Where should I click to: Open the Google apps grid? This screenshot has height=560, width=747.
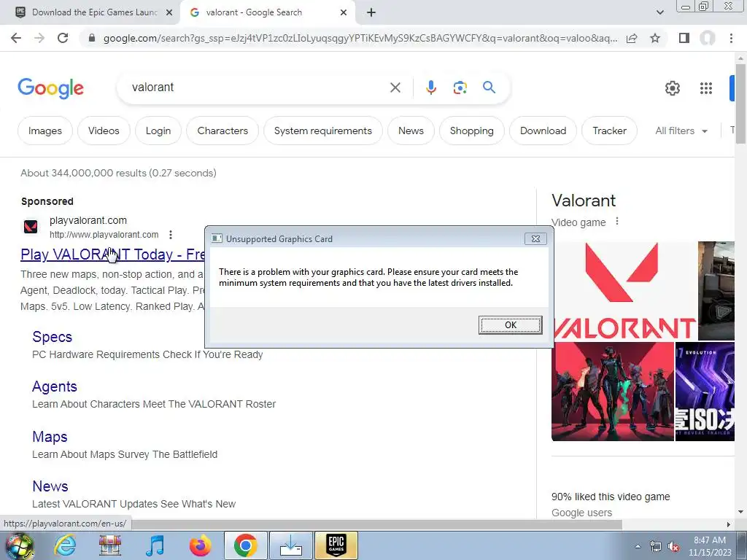click(x=706, y=88)
